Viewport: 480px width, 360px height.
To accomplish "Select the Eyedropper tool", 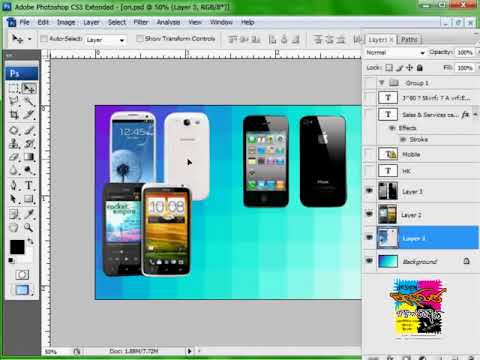I will click(x=29, y=214).
